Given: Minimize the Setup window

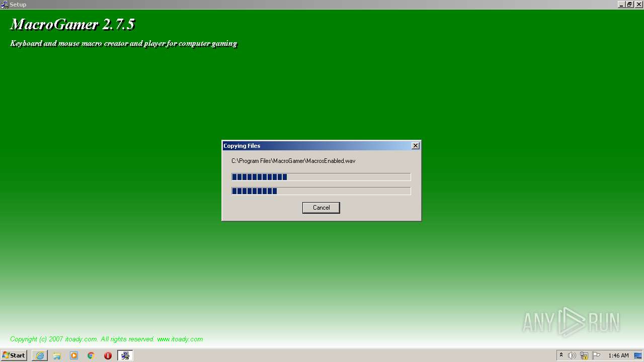Looking at the screenshot, I should [621, 4].
